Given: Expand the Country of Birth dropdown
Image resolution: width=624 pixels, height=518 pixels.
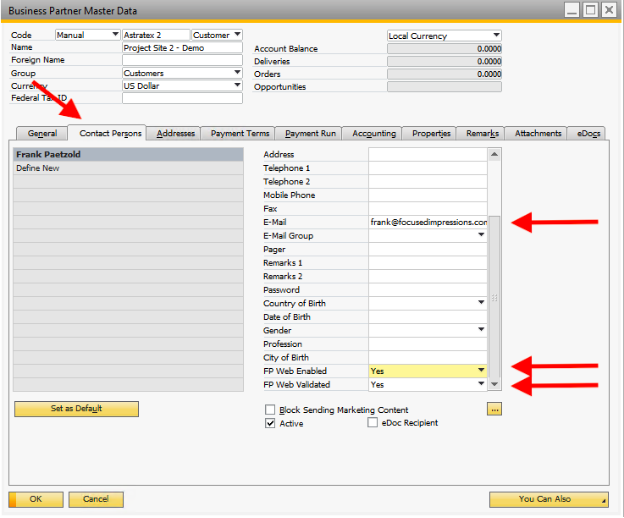Looking at the screenshot, I should pos(481,303).
